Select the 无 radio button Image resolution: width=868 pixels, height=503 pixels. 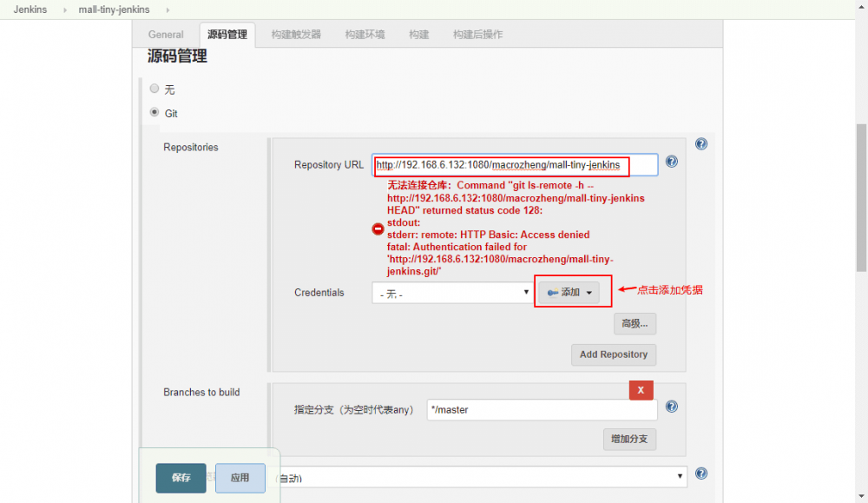pyautogui.click(x=155, y=89)
